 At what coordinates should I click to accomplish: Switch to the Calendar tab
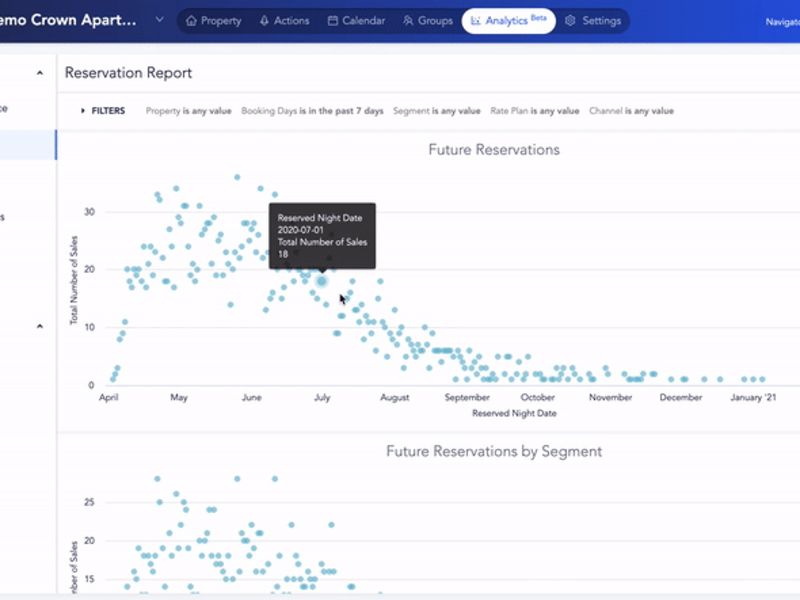356,21
